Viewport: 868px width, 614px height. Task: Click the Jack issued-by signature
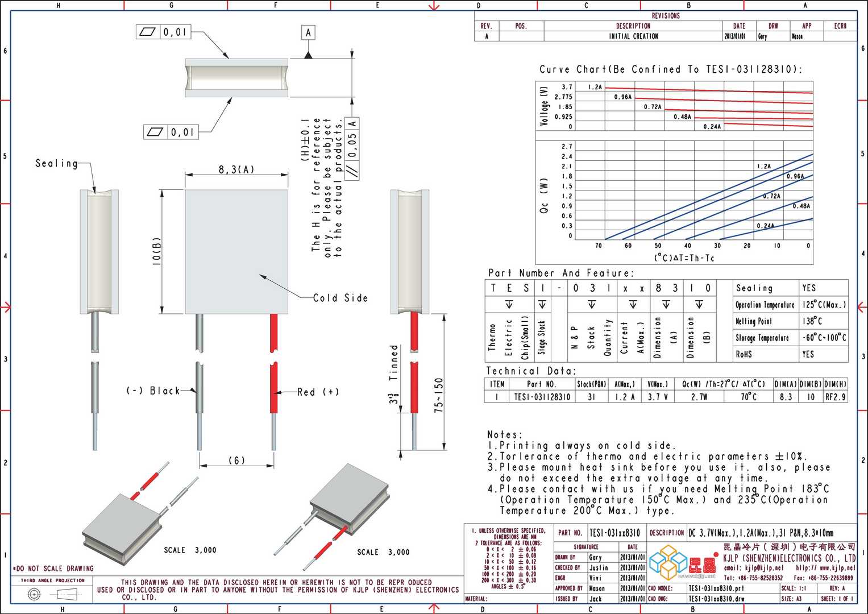tap(595, 599)
